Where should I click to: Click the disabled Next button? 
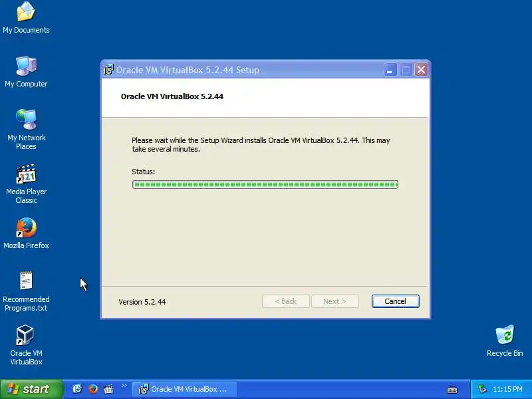tap(335, 301)
